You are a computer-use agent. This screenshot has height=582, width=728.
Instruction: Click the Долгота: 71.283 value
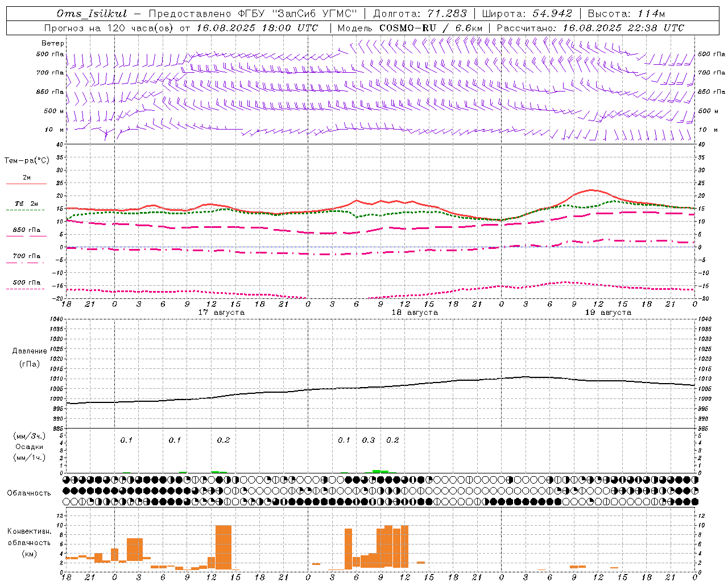420,14
